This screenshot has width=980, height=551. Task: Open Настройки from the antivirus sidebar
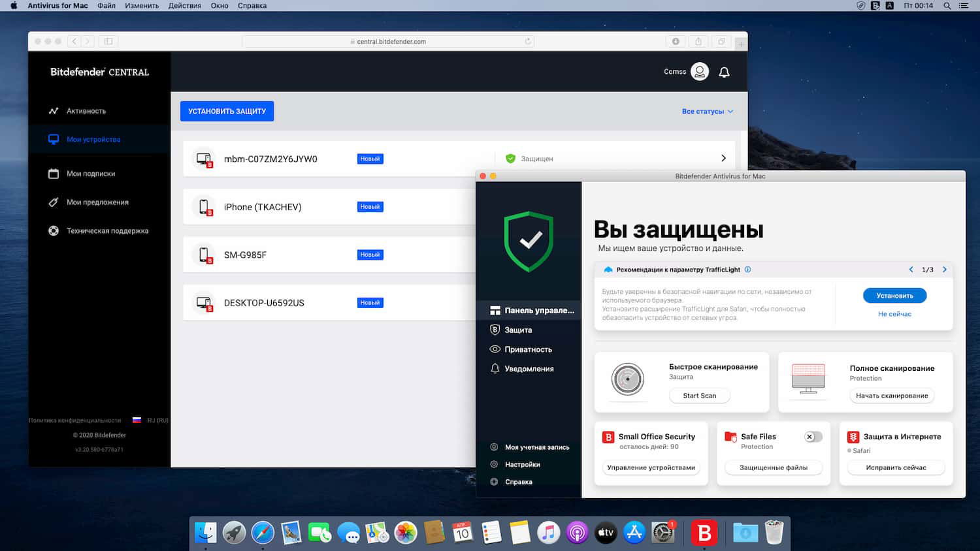point(521,464)
